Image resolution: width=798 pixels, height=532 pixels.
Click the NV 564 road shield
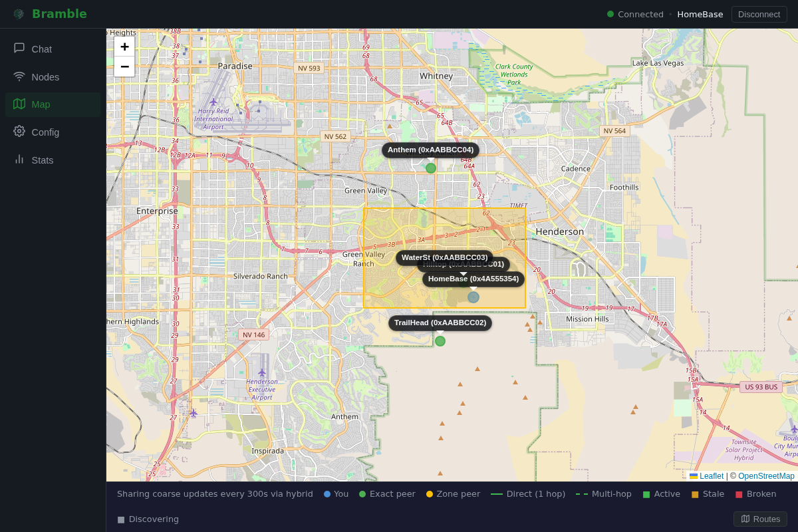click(x=614, y=131)
